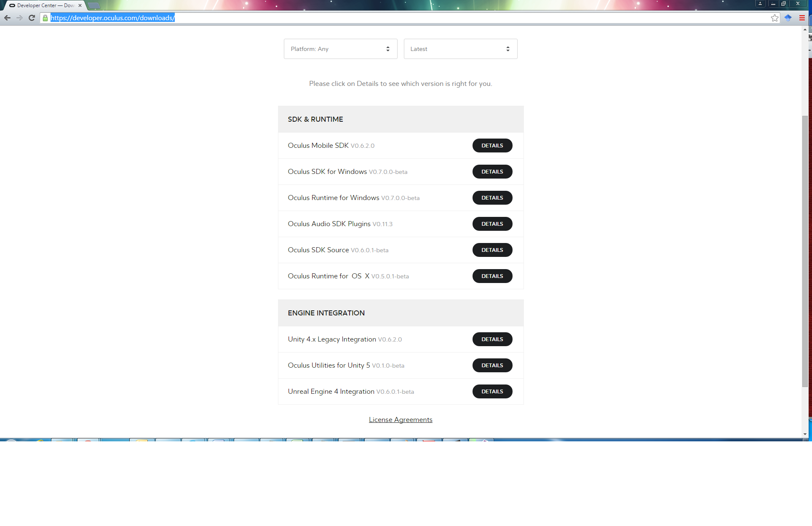
Task: Open the License Agreements link
Action: tap(401, 419)
